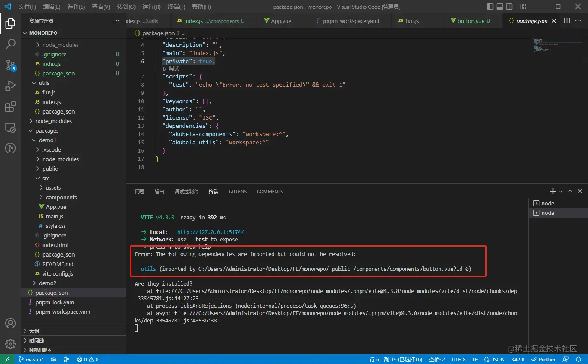Open the 终端(T) menu in menu bar
This screenshot has width=588, height=364.
[x=176, y=6]
